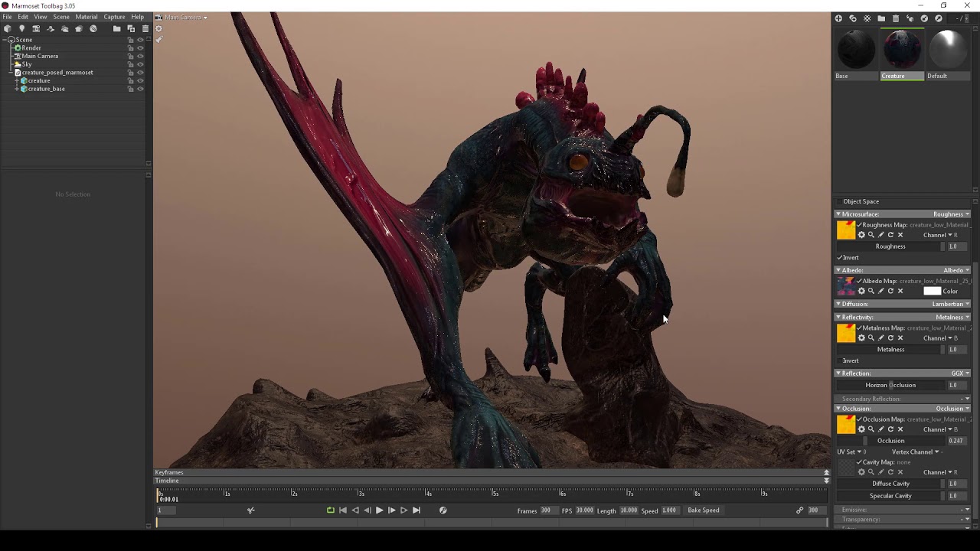Enable the Object Space checkbox

840,201
